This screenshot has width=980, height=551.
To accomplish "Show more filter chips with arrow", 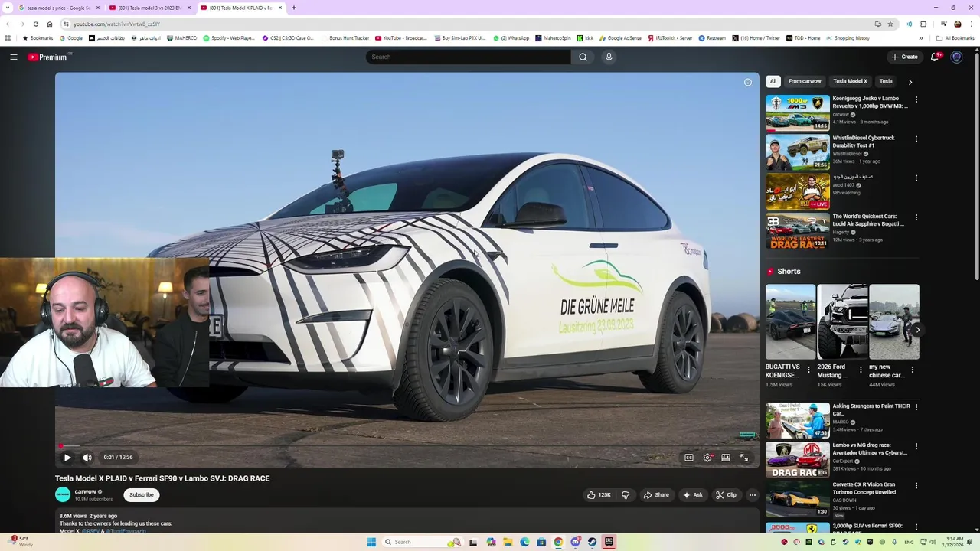I will pos(910,81).
